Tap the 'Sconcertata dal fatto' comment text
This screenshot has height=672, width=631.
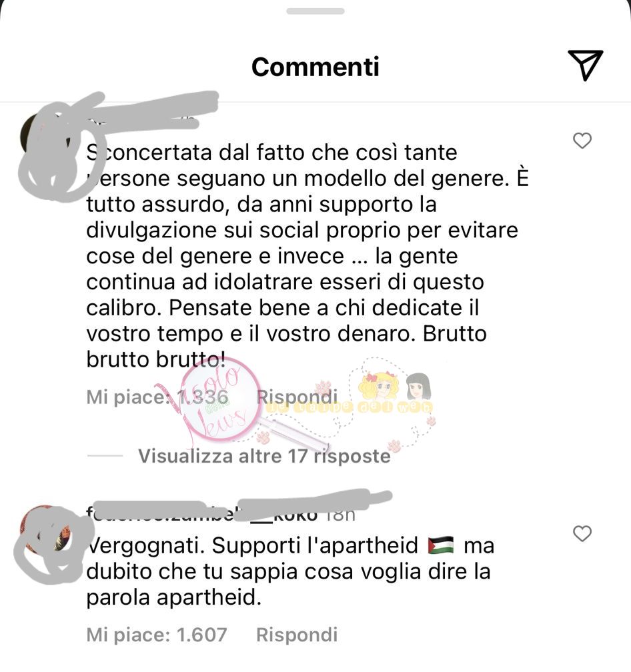pyautogui.click(x=307, y=255)
